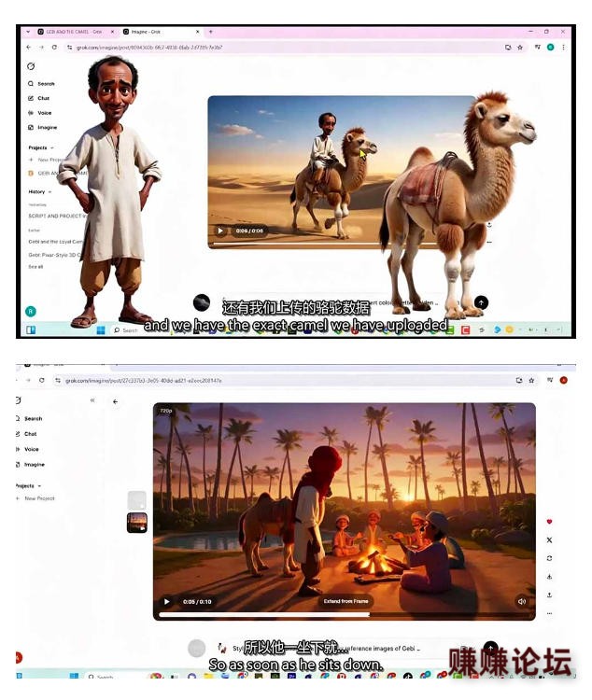Collapse the History section in the sidebar
This screenshot has width=592, height=700.
[x=40, y=191]
